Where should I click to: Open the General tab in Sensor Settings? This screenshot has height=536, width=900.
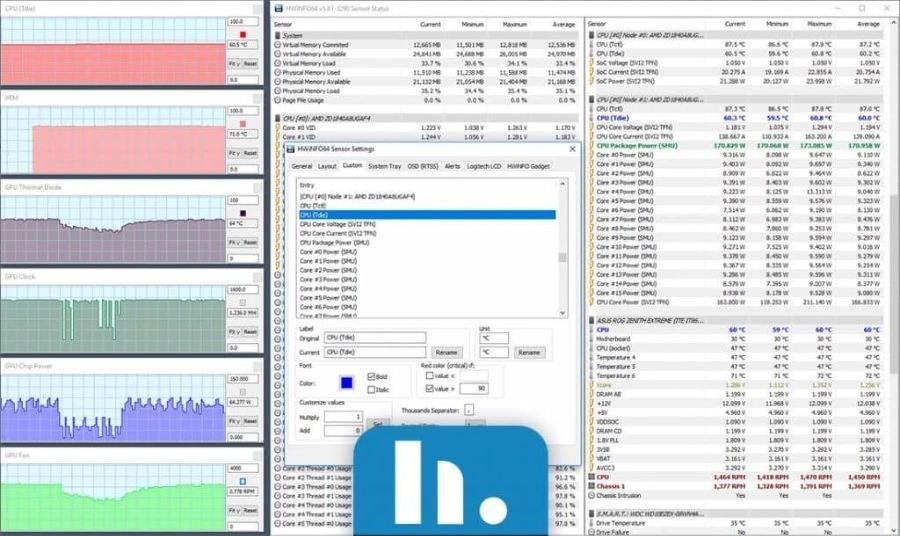click(301, 166)
